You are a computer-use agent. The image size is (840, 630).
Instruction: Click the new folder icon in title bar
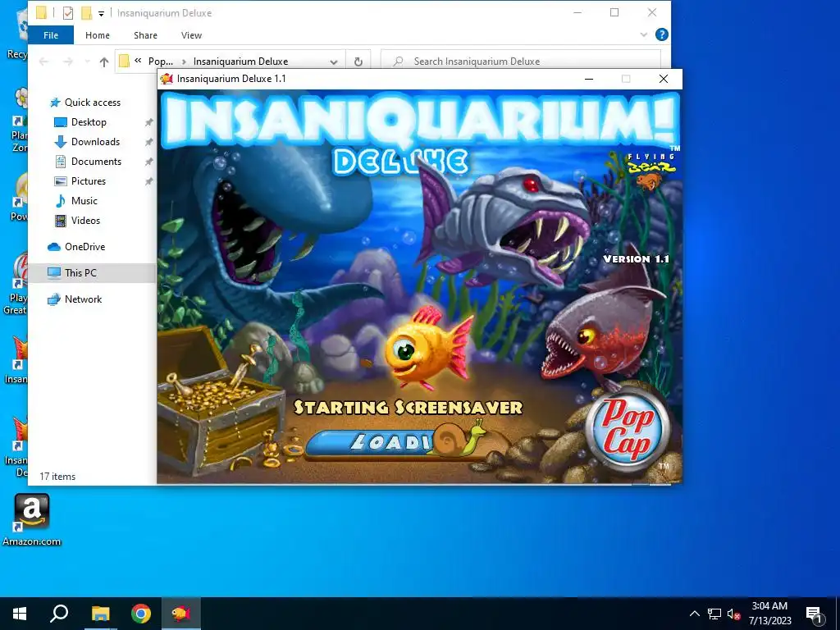86,13
